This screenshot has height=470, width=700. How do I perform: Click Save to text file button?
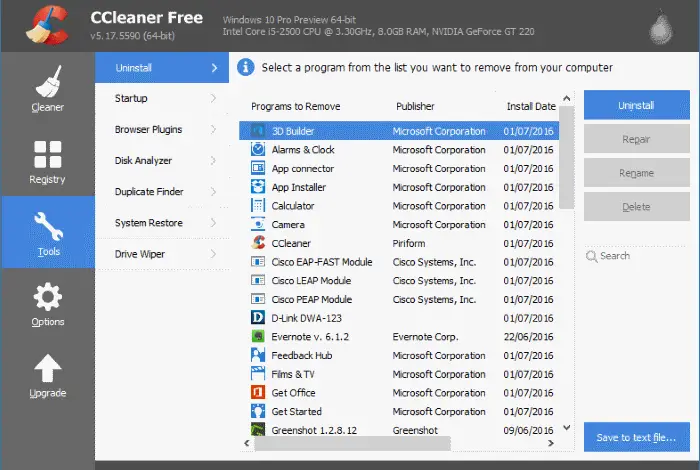(x=637, y=437)
